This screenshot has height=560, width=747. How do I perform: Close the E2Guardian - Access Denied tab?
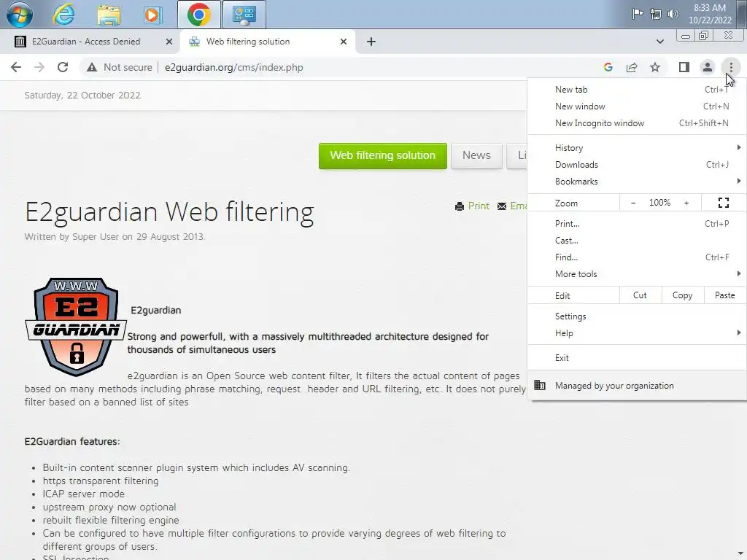(x=169, y=42)
